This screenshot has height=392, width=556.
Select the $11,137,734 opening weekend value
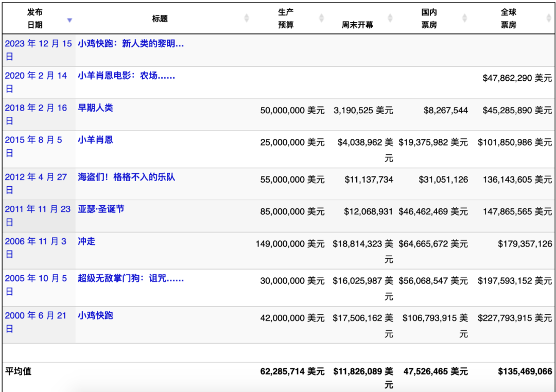coord(369,180)
